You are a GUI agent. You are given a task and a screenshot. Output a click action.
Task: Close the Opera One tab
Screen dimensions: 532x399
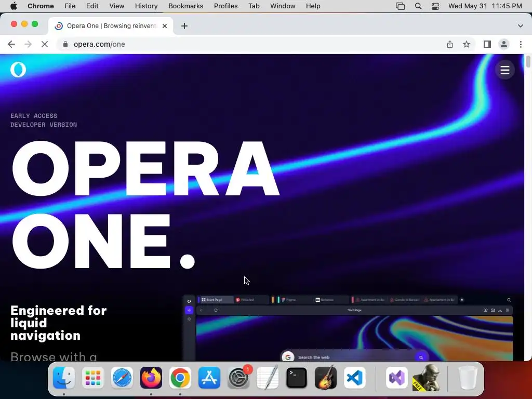point(165,26)
